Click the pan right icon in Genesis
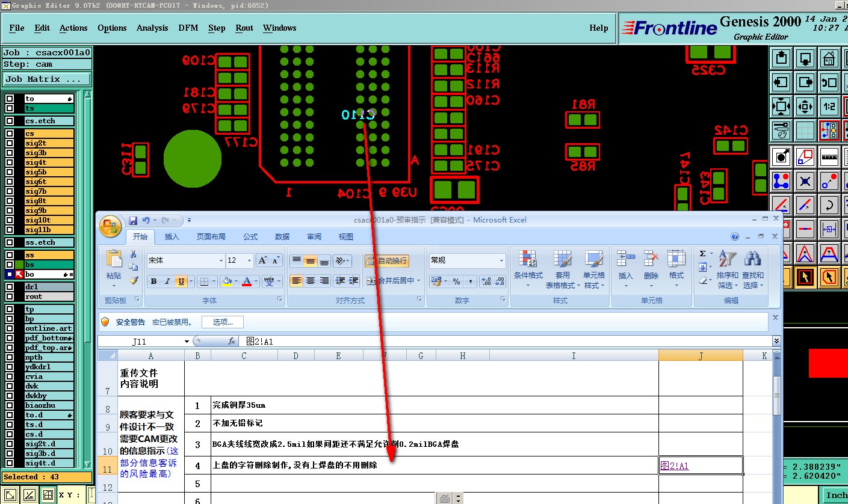 [x=805, y=82]
